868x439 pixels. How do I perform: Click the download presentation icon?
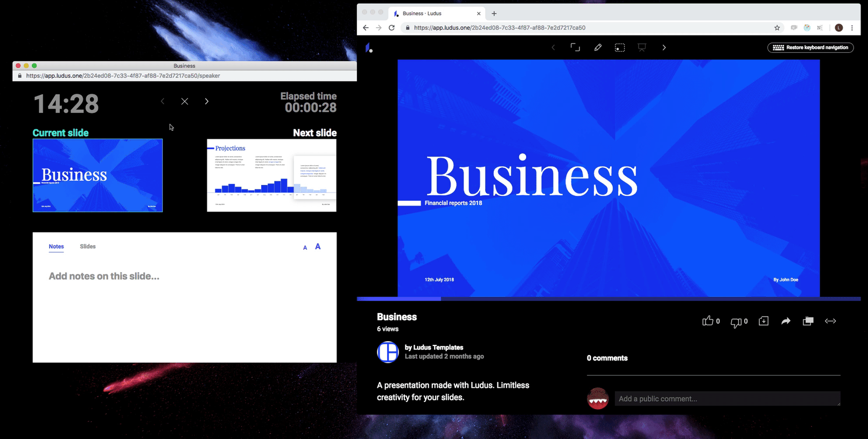click(764, 321)
